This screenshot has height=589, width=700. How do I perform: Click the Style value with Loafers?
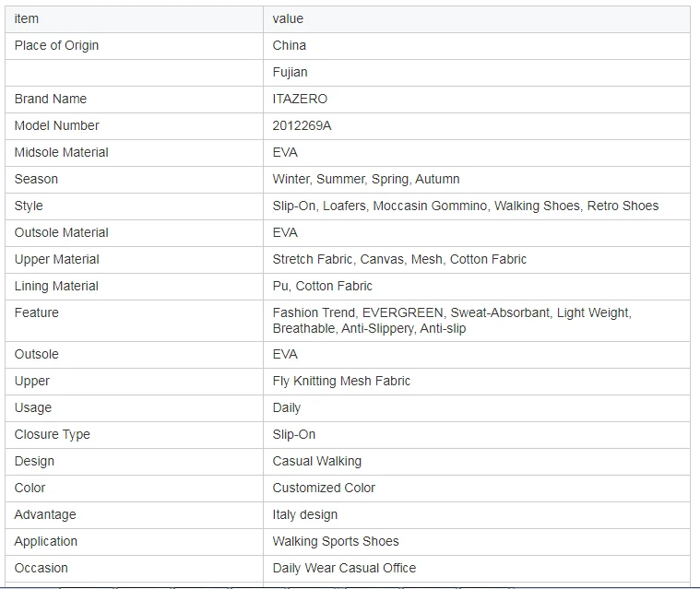[465, 206]
